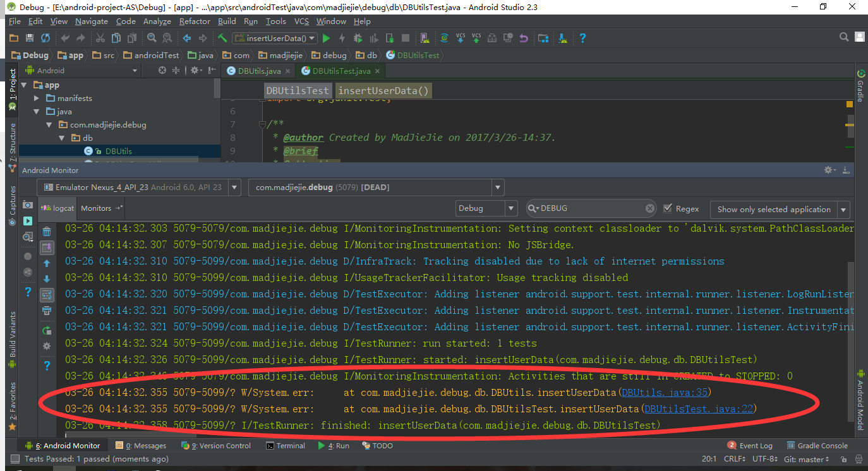Restart logcat with green refresh icon
Image resolution: width=868 pixels, height=471 pixels.
[47, 330]
